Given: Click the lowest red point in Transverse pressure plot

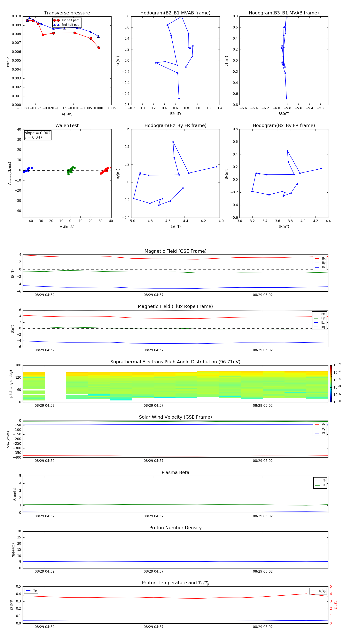Looking at the screenshot, I should [99, 48].
